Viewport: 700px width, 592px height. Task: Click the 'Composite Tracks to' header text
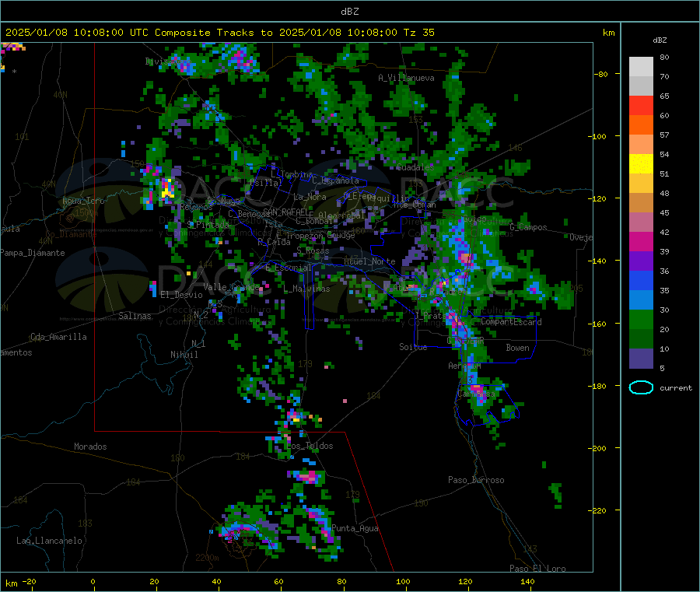(214, 33)
